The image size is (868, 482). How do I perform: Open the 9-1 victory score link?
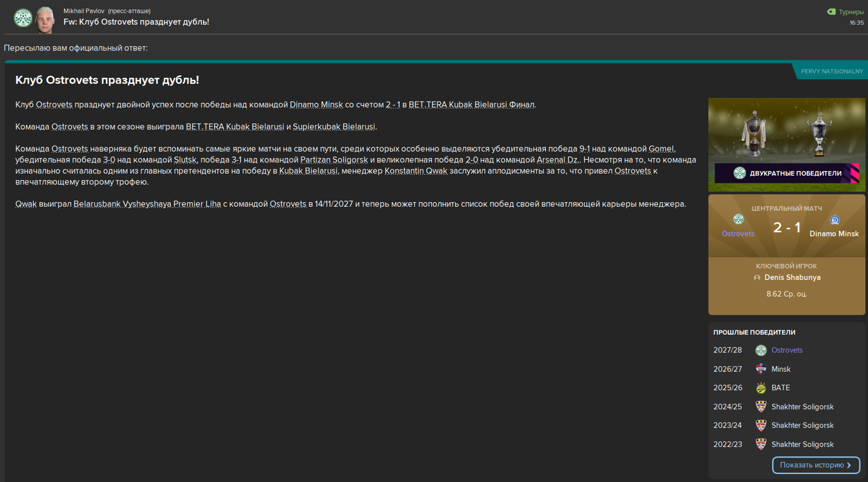pyautogui.click(x=584, y=148)
